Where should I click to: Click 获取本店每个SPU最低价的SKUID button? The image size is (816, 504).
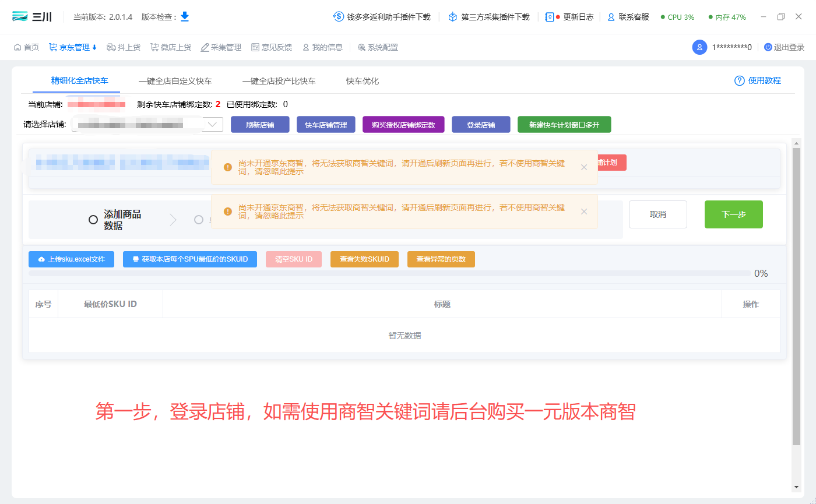(190, 259)
